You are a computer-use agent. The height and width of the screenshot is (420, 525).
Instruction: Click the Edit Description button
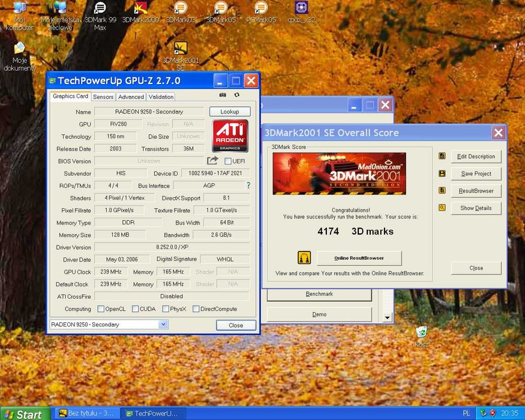pos(476,157)
